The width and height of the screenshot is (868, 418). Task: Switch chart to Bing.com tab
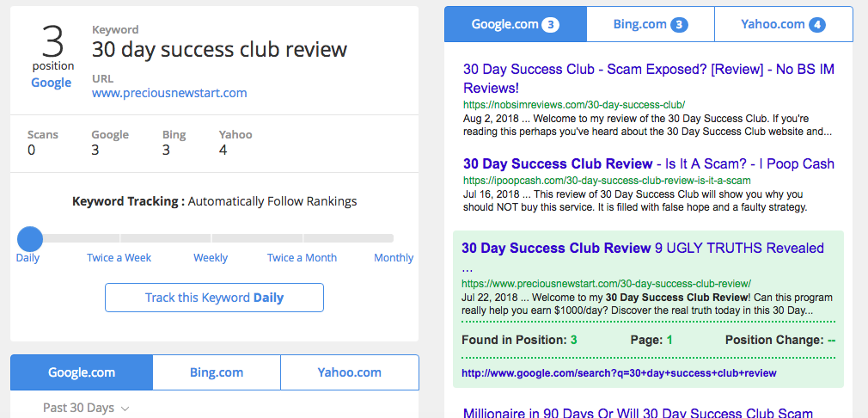coord(217,372)
